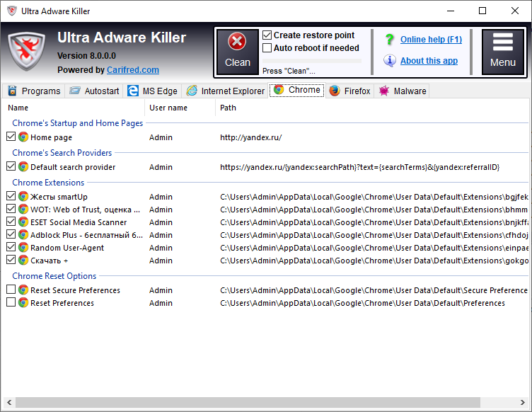Viewport: 532px width, 412px height.
Task: Sort by the Name column header
Action: pyautogui.click(x=74, y=108)
